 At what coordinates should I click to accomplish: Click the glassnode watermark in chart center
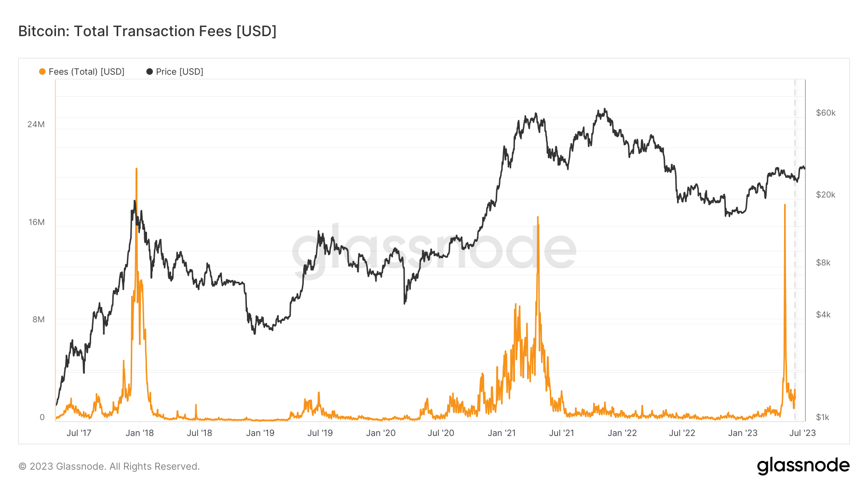(434, 250)
